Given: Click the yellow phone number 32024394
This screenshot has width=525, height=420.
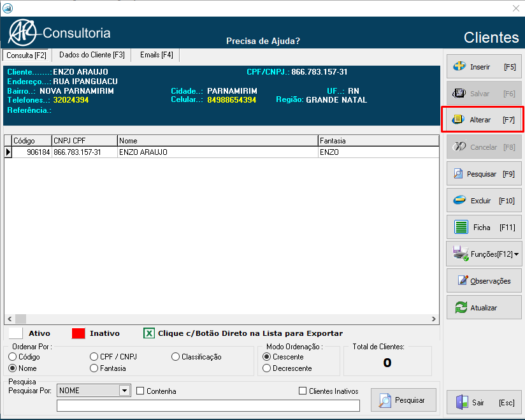Looking at the screenshot, I should pyautogui.click(x=71, y=100).
